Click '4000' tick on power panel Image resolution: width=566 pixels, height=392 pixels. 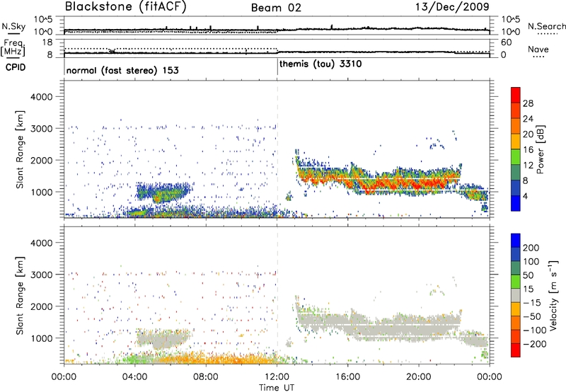click(x=41, y=97)
